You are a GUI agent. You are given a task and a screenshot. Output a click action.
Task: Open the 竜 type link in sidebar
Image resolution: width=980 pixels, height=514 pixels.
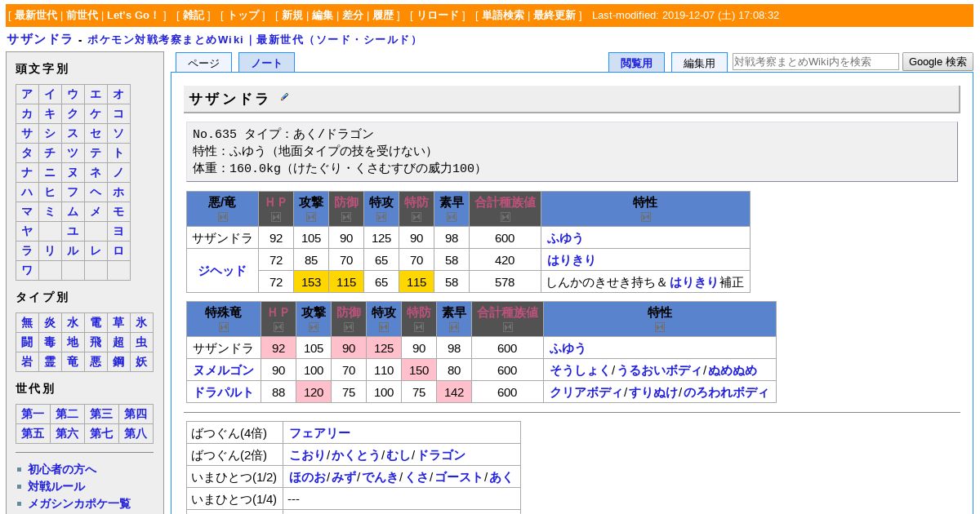(x=73, y=361)
